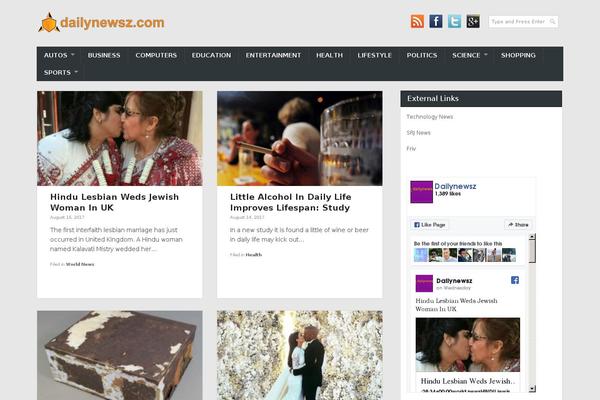The height and width of the screenshot is (400, 600).
Task: Open the Friv external link
Action: (x=411, y=149)
